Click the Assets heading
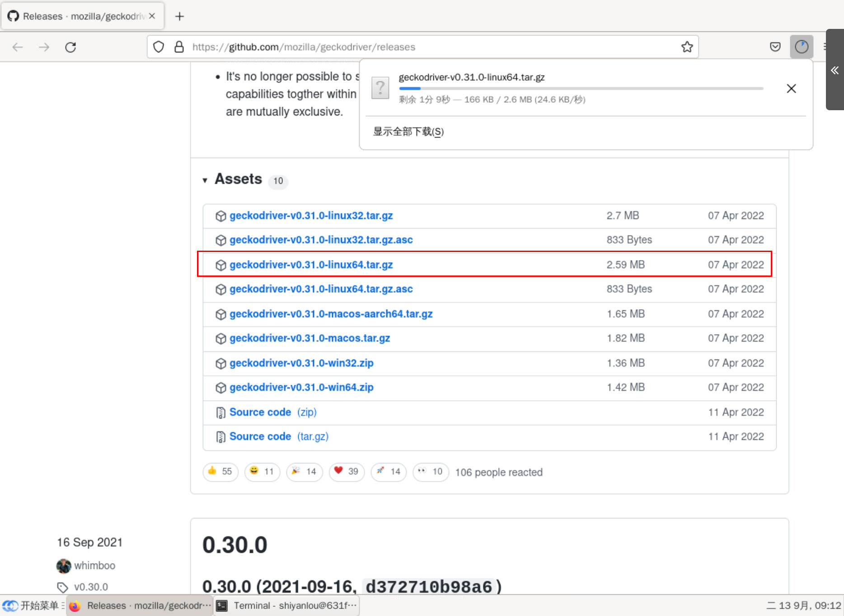This screenshot has height=616, width=844. tap(238, 179)
